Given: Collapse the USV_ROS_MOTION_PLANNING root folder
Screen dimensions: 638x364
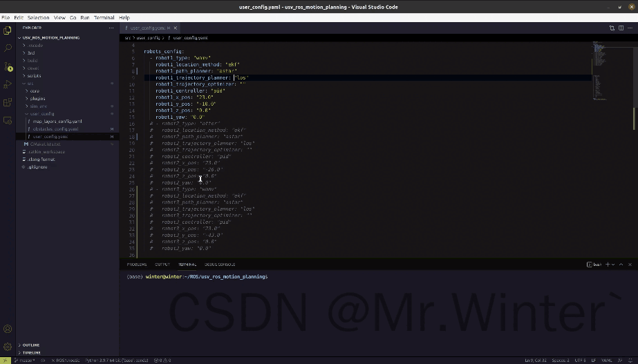Looking at the screenshot, I should click(68, 38).
